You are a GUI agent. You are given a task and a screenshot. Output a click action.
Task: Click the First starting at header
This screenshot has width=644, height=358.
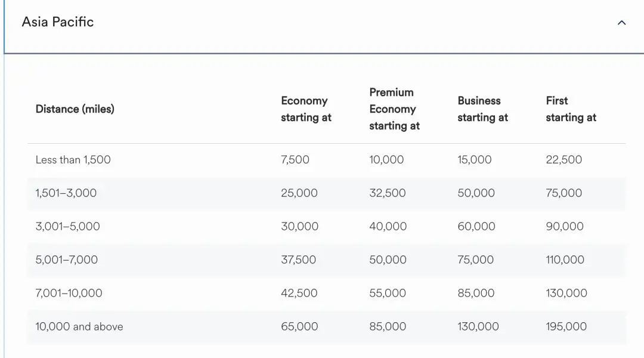[x=571, y=109]
